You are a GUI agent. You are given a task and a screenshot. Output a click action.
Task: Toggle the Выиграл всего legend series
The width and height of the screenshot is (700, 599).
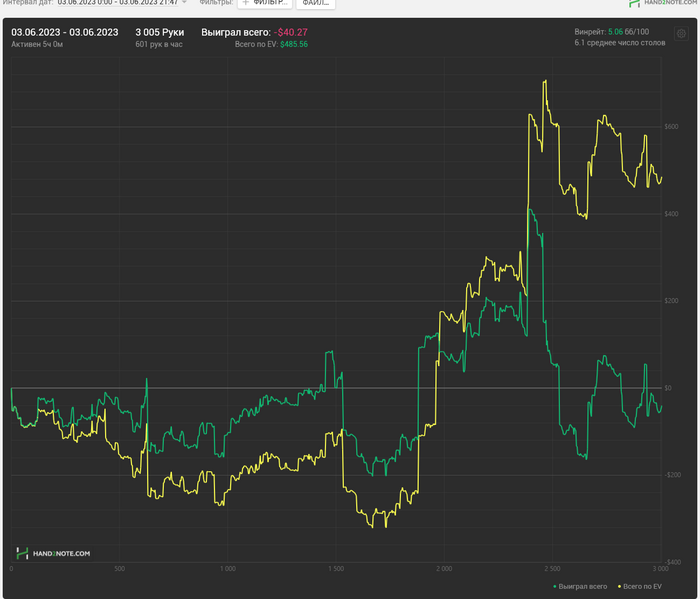(580, 587)
